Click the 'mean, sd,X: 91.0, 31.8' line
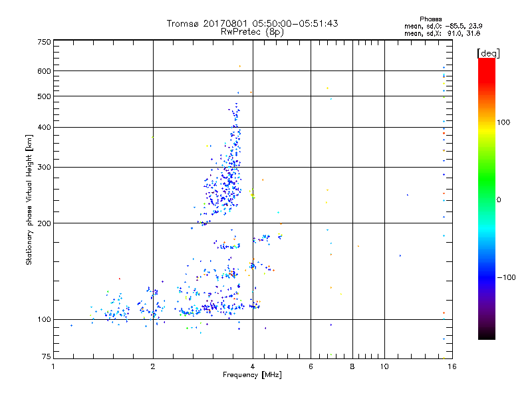This screenshot has width=532, height=399. pos(442,34)
